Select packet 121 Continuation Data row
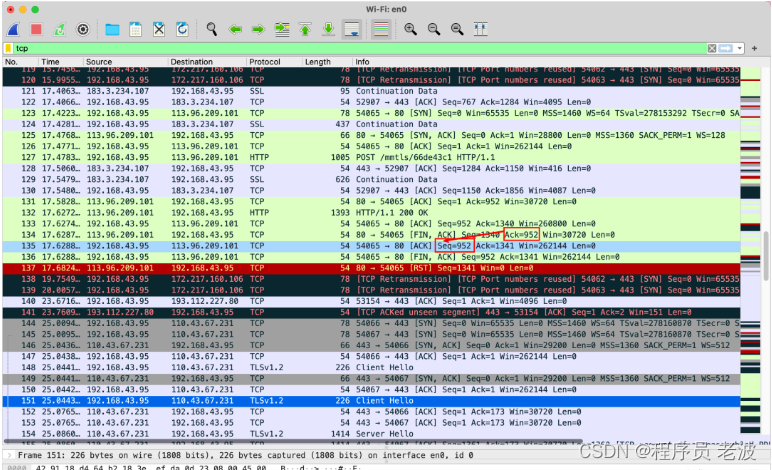Image resolution: width=772 pixels, height=470 pixels. coord(371,91)
